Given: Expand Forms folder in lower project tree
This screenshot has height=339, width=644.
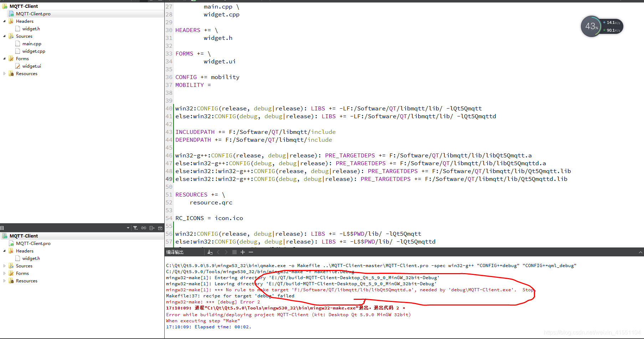Looking at the screenshot, I should click(x=4, y=273).
